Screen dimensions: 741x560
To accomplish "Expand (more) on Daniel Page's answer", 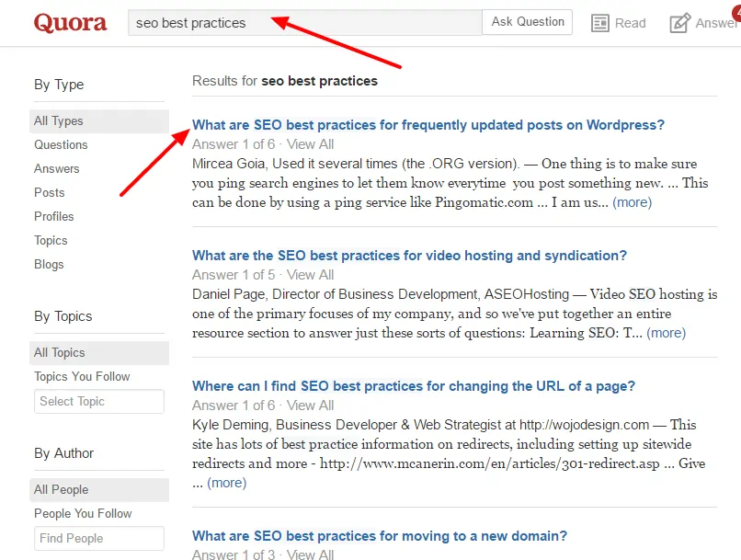I will 666,333.
